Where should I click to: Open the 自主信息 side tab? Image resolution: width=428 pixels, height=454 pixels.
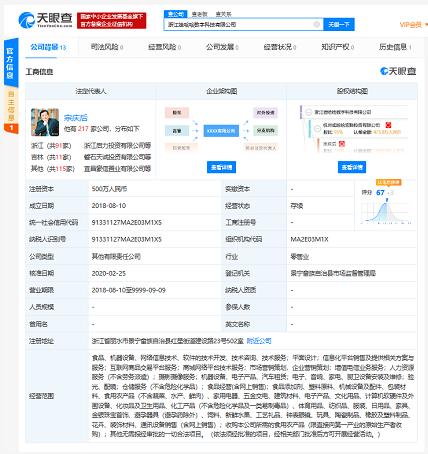[x=11, y=111]
